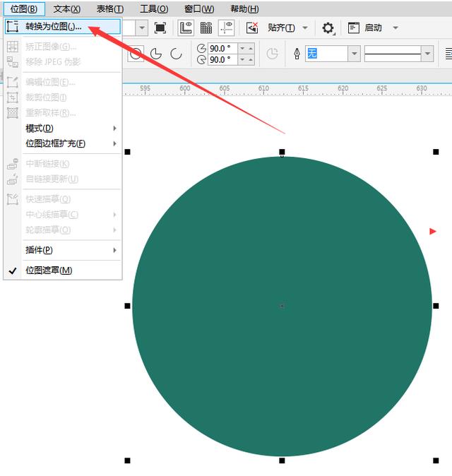The width and height of the screenshot is (452, 476).
Task: Click the circle's center X marker
Action: pos(282,306)
